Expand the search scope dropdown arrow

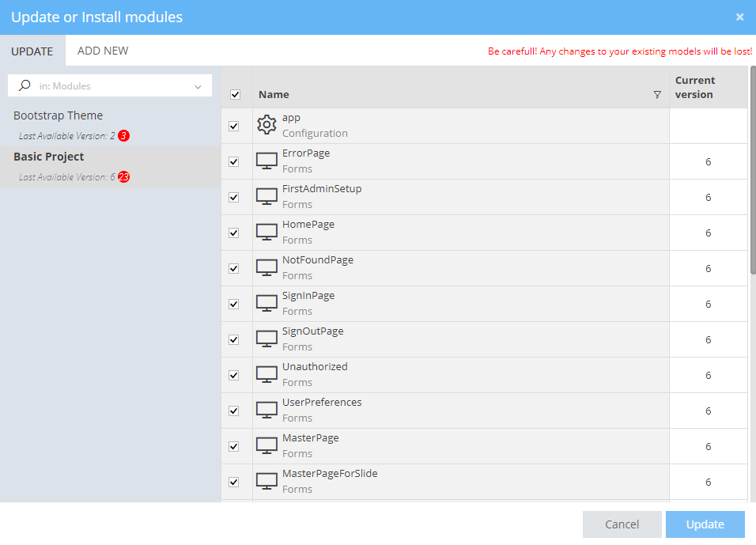(198, 86)
